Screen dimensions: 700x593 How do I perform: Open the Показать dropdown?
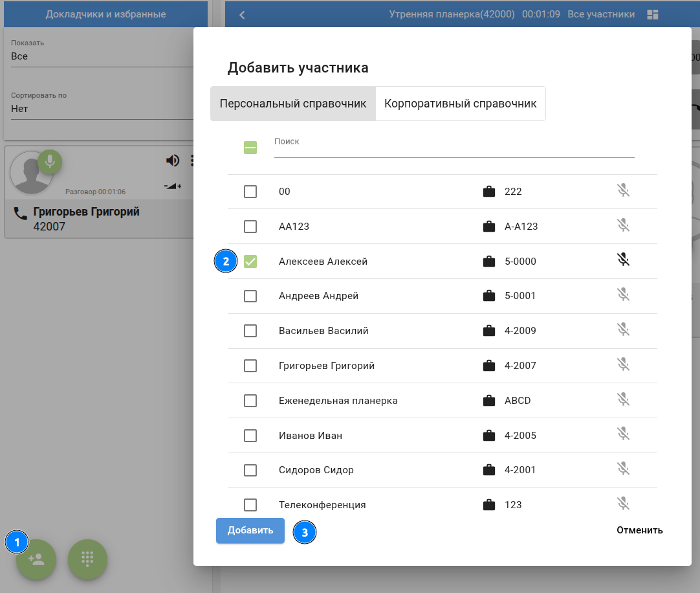pyautogui.click(x=102, y=56)
